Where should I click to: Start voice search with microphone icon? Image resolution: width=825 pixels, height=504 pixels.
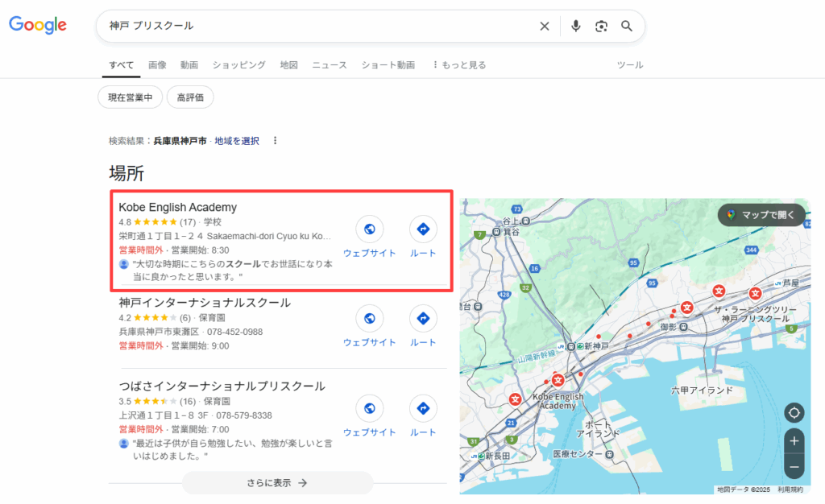[575, 26]
